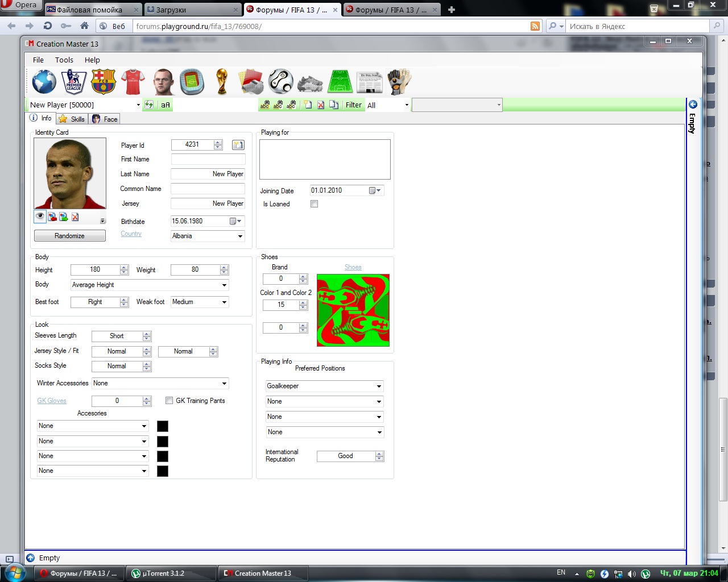This screenshot has width=728, height=582.
Task: Click the Shoes link
Action: coord(353,267)
